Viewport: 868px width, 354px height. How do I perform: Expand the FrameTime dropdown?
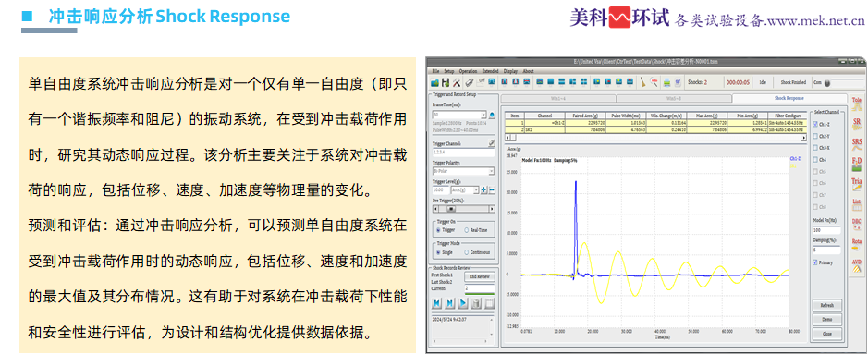click(483, 115)
